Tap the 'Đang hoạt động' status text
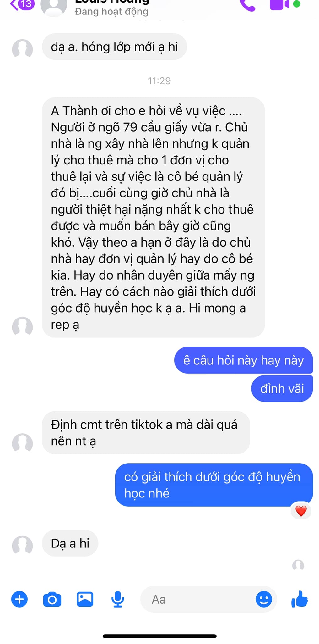Viewport: 319px width, 644px height. click(x=111, y=12)
